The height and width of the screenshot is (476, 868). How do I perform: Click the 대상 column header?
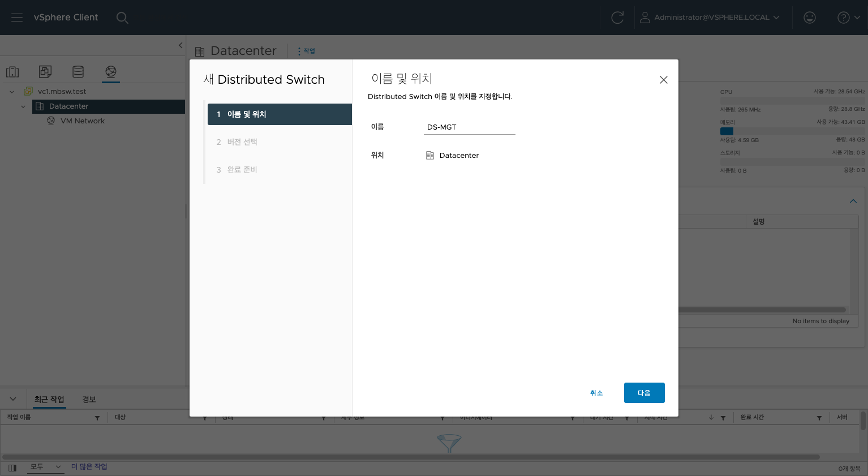click(x=120, y=417)
